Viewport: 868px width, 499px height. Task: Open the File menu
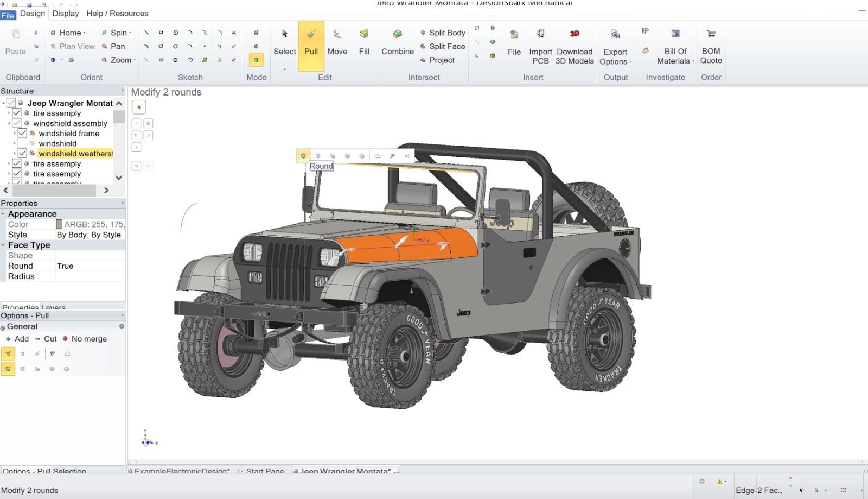8,15
